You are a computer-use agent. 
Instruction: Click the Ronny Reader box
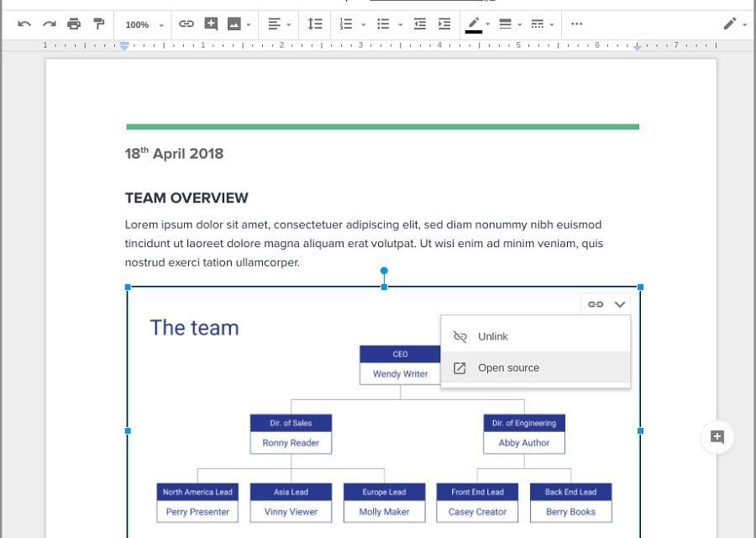pyautogui.click(x=291, y=443)
